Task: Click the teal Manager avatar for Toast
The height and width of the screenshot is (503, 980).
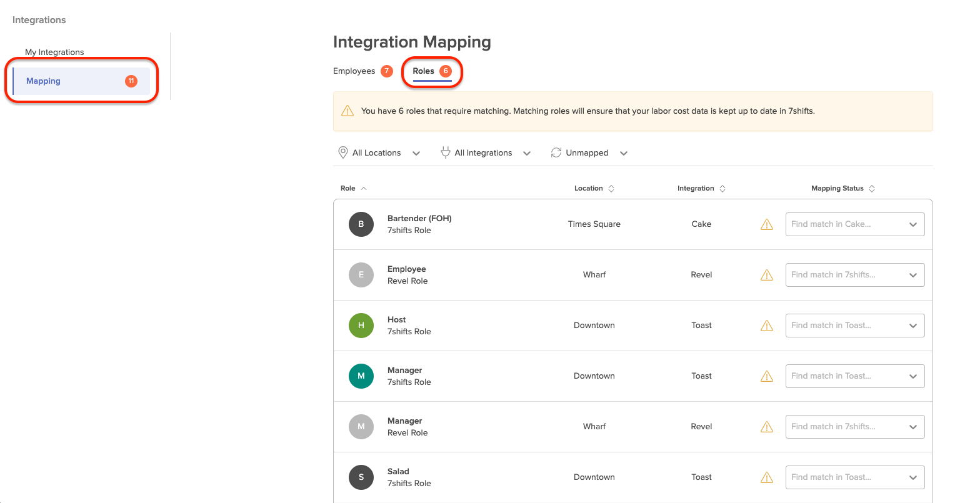Action: [361, 376]
